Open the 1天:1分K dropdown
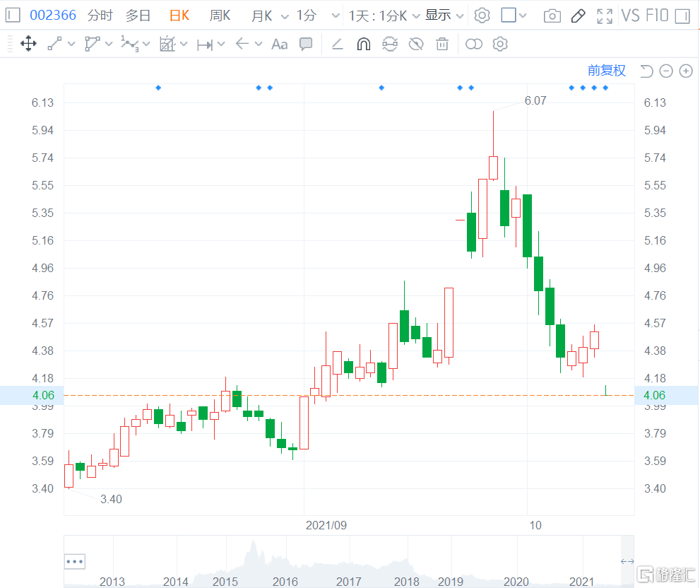The image size is (700, 588). point(384,16)
